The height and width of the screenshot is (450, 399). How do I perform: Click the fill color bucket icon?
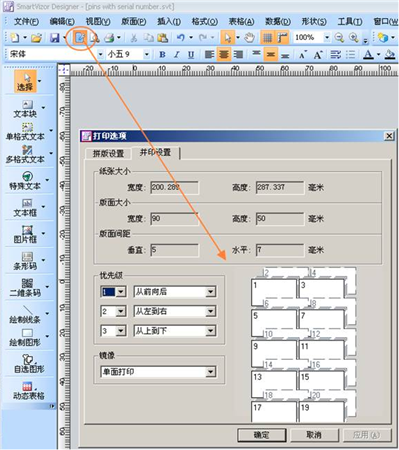tap(390, 54)
